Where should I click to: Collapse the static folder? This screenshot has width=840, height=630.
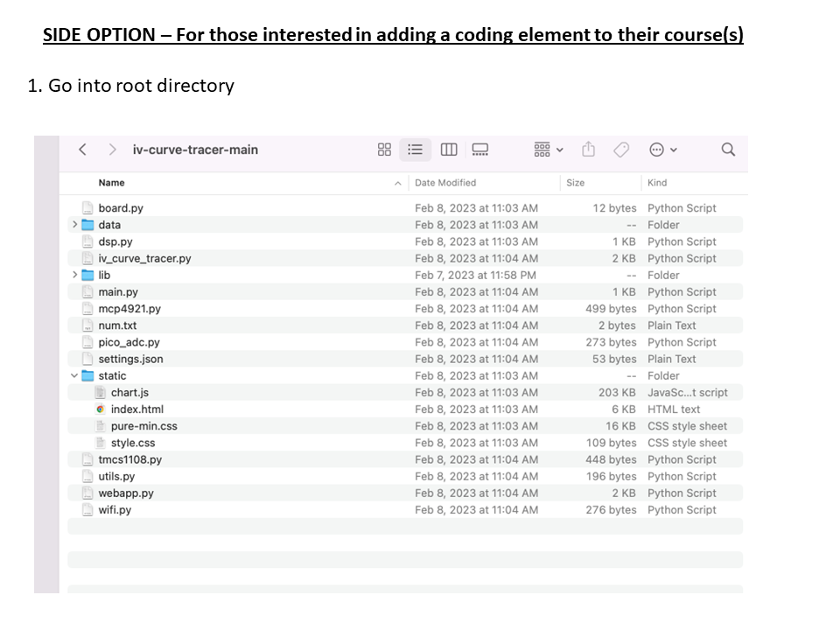pos(74,375)
